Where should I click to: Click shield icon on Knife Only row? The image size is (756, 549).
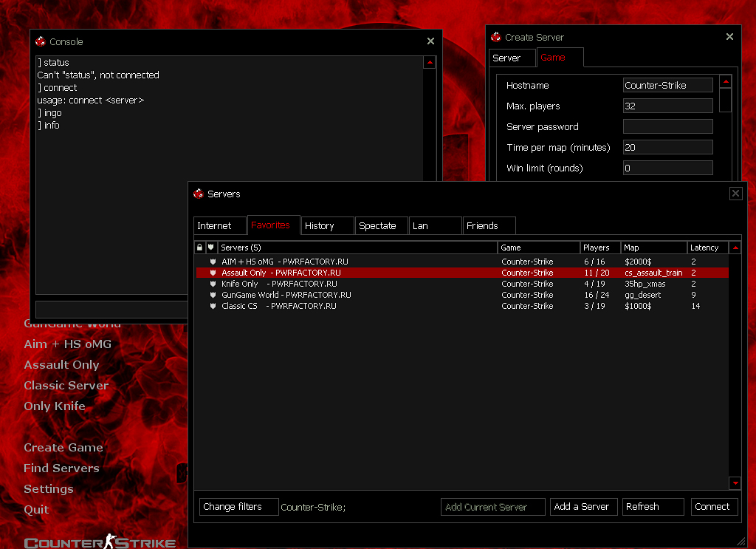[213, 284]
